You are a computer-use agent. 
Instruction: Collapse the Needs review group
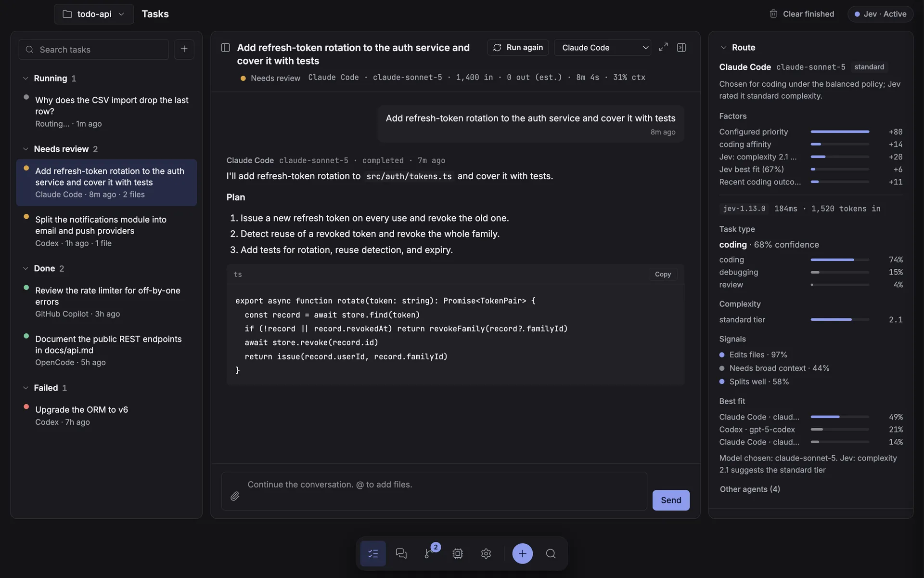(26, 149)
